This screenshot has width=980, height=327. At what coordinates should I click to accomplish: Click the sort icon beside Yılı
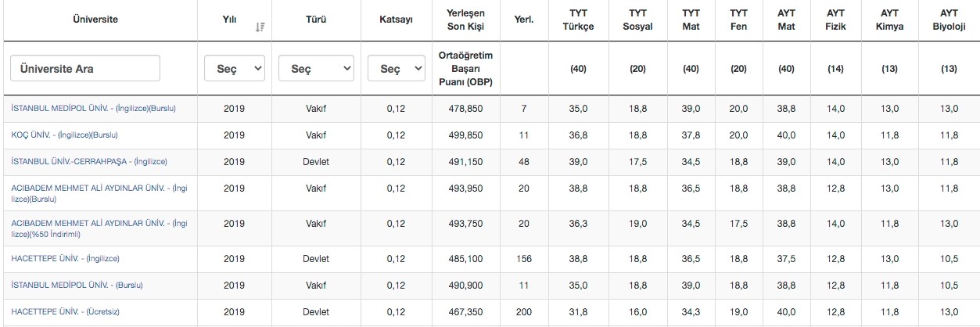click(260, 27)
